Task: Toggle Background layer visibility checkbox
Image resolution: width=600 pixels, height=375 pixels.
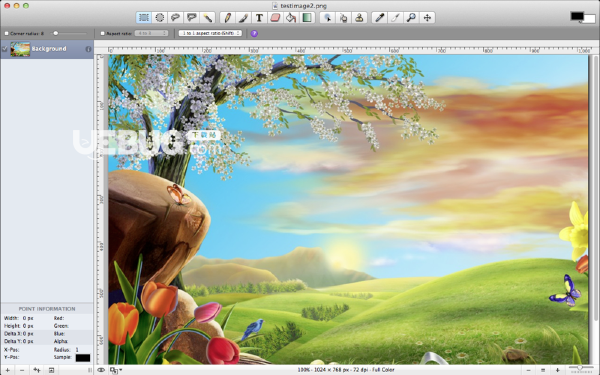Action: pyautogui.click(x=5, y=49)
